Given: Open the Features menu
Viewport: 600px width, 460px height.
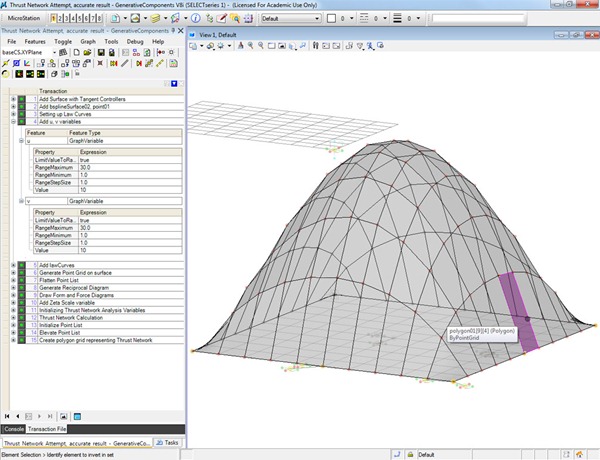Looking at the screenshot, I should (35, 41).
